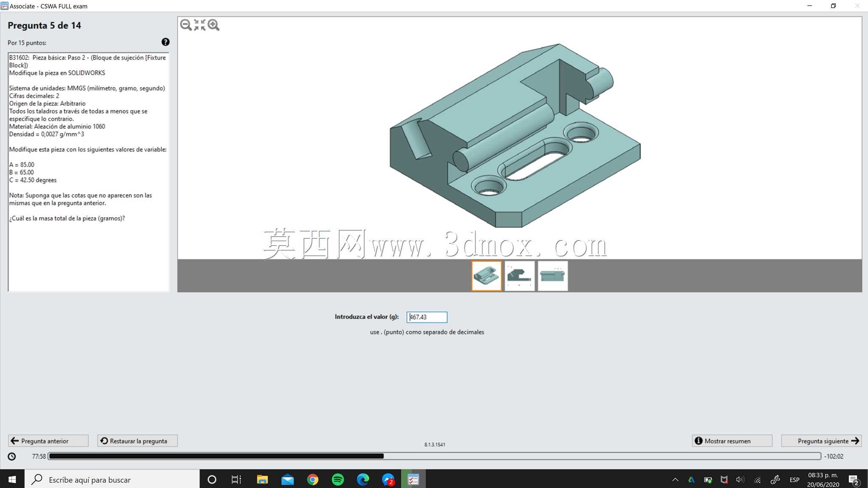The height and width of the screenshot is (488, 868).
Task: Restore down the exam window
Action: [833, 6]
